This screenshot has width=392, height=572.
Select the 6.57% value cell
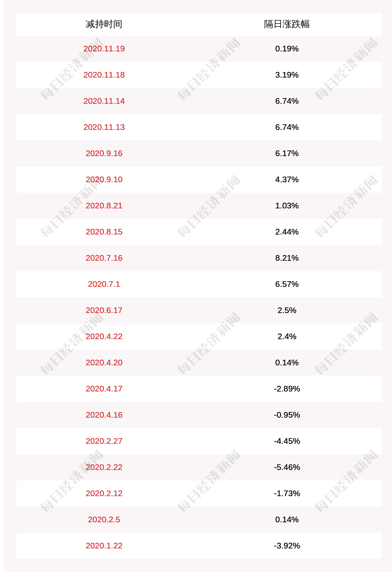pyautogui.click(x=287, y=284)
